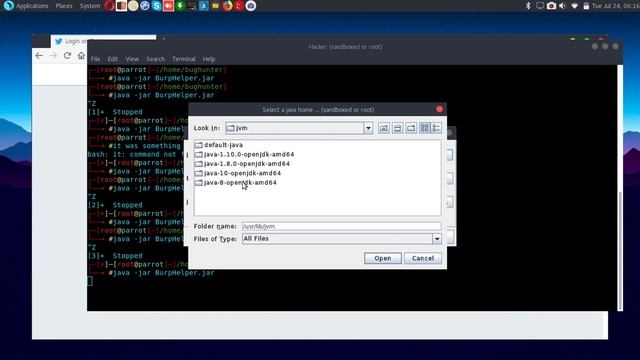Click the date and time clock

pos(616,6)
